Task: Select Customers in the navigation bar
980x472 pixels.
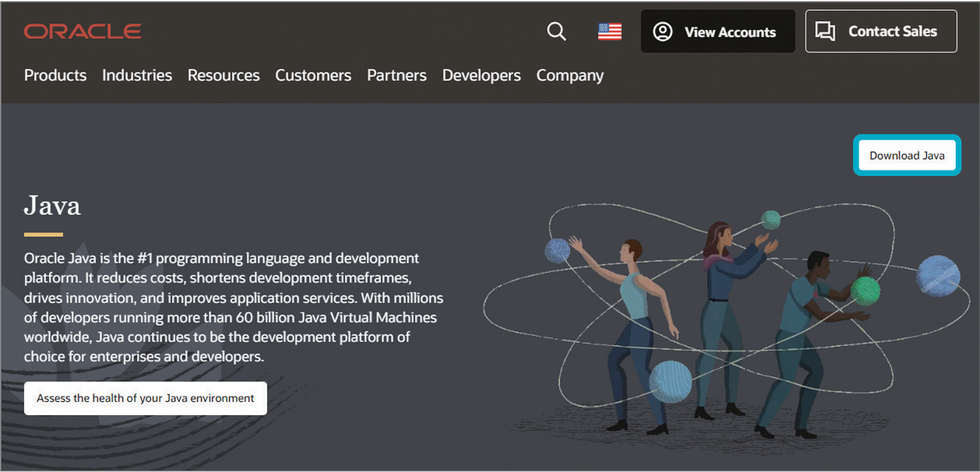Action: pyautogui.click(x=313, y=75)
